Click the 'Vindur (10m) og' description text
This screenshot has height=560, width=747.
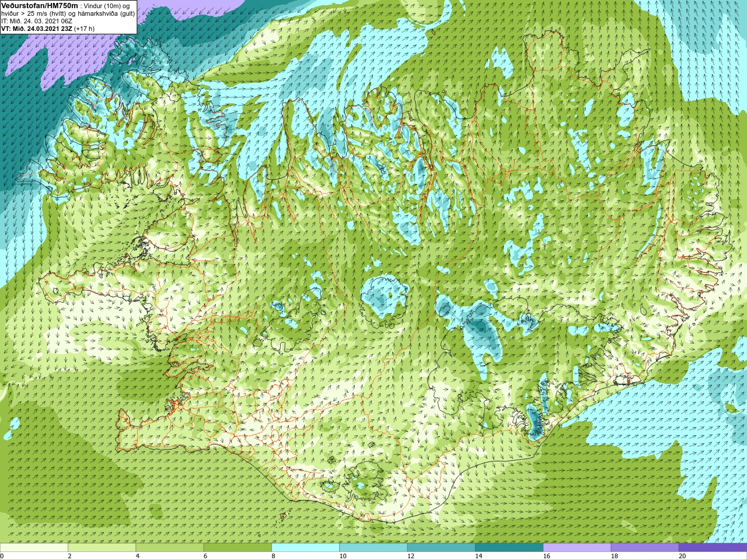107,6
